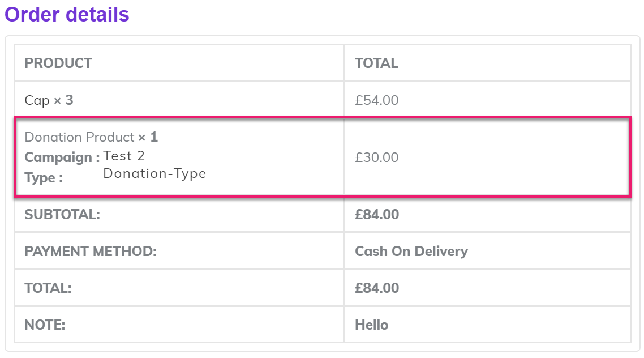Click the Order details heading
Viewport: 644px width, 358px height.
coord(67,15)
